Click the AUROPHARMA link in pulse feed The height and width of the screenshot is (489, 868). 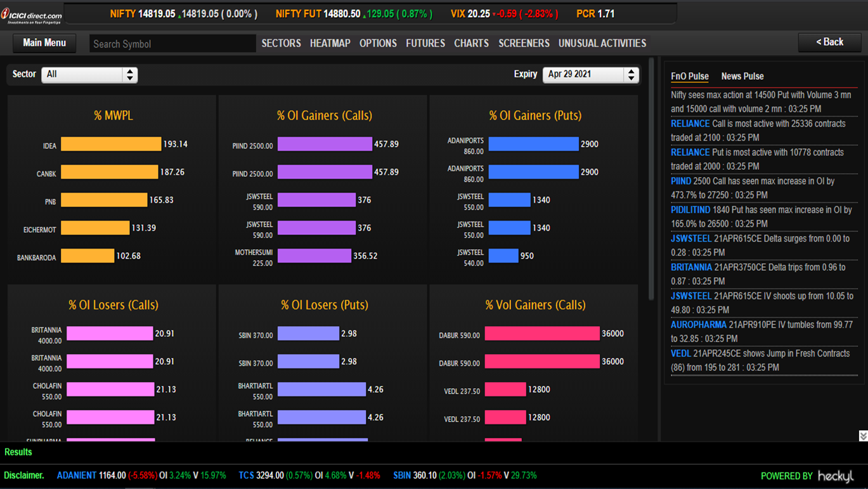point(698,325)
